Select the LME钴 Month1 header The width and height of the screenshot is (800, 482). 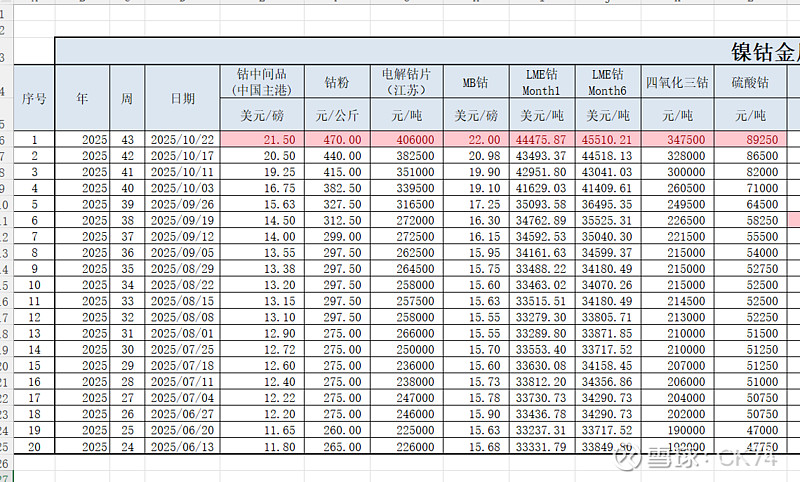point(542,82)
